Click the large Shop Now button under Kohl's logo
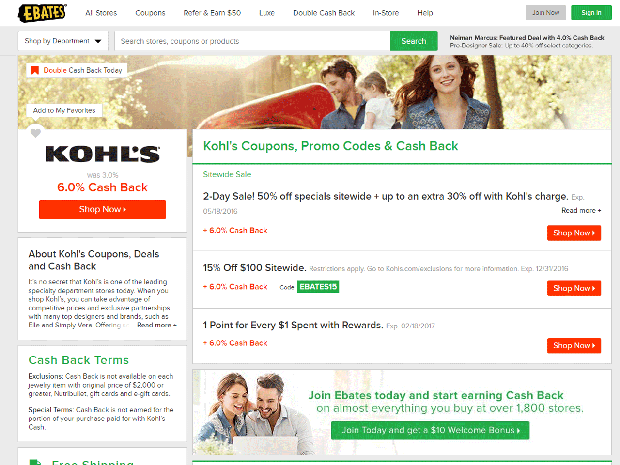The height and width of the screenshot is (465, 620). coord(102,210)
